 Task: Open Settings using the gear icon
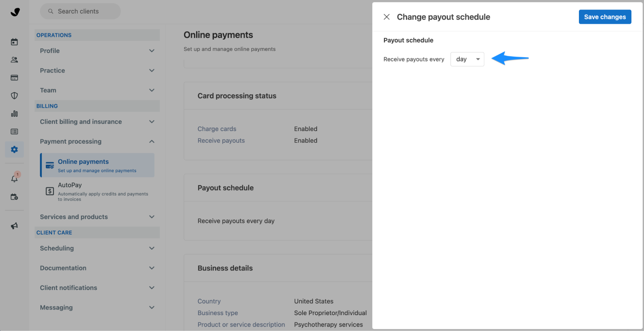(x=14, y=149)
